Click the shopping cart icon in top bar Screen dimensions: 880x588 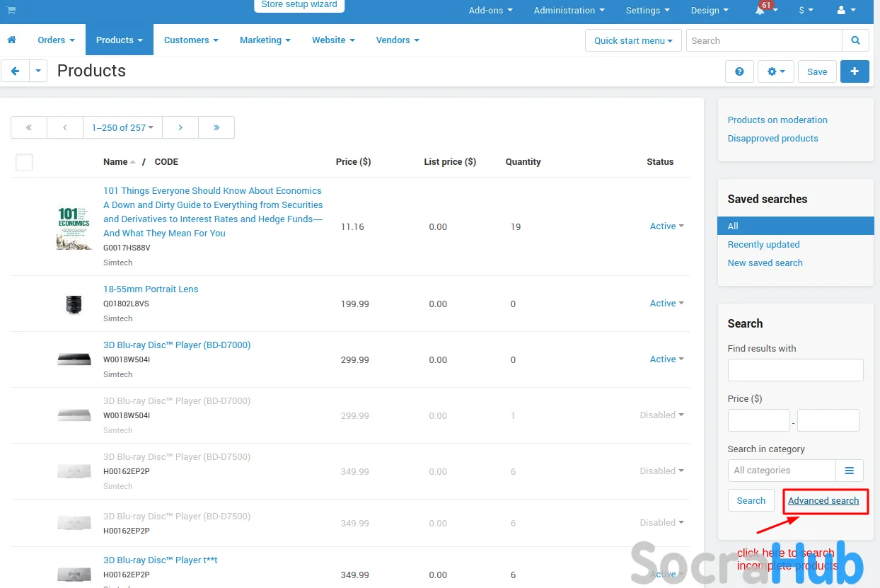(x=11, y=11)
